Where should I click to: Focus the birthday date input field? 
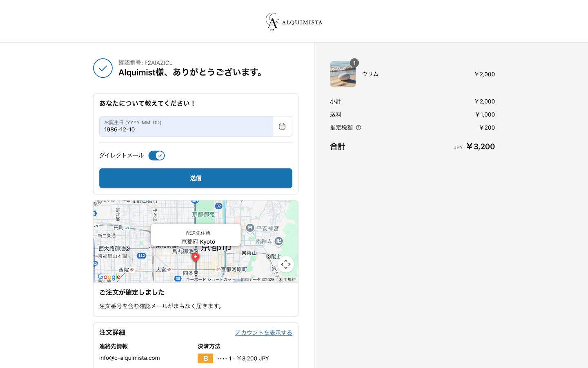(x=186, y=126)
